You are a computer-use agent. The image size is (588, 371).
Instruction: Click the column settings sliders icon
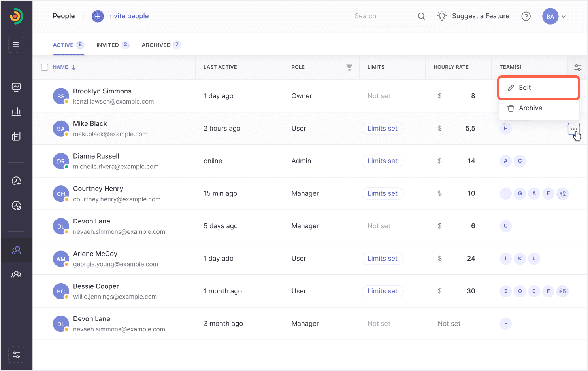pyautogui.click(x=578, y=68)
